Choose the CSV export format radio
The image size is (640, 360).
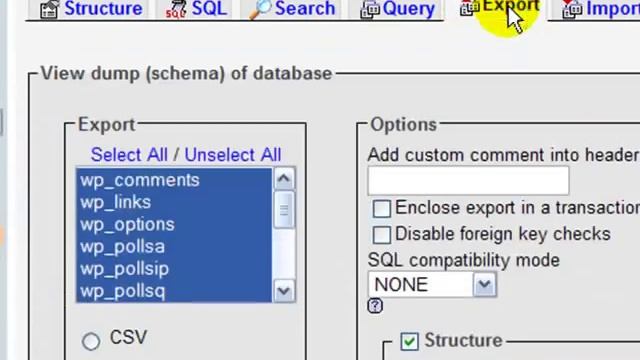point(91,341)
